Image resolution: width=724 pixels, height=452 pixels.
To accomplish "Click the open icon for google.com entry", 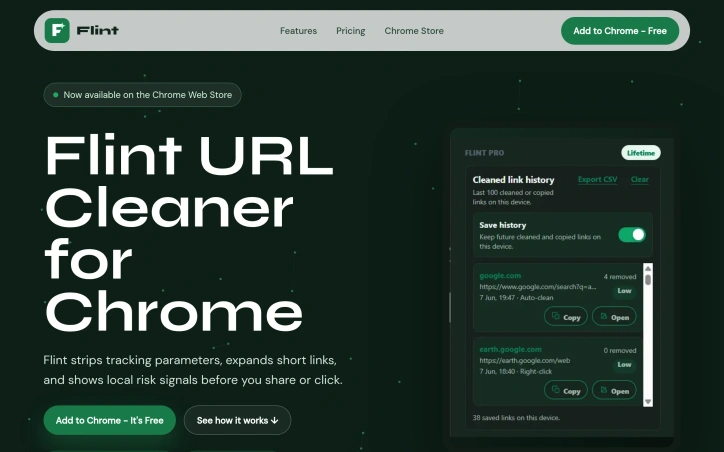I will click(603, 316).
